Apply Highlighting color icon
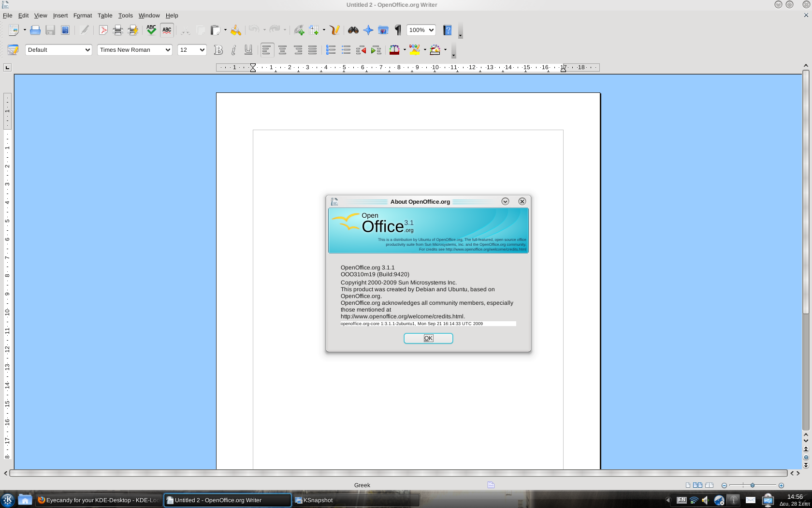Screen dimensions: 812x508 point(415,50)
